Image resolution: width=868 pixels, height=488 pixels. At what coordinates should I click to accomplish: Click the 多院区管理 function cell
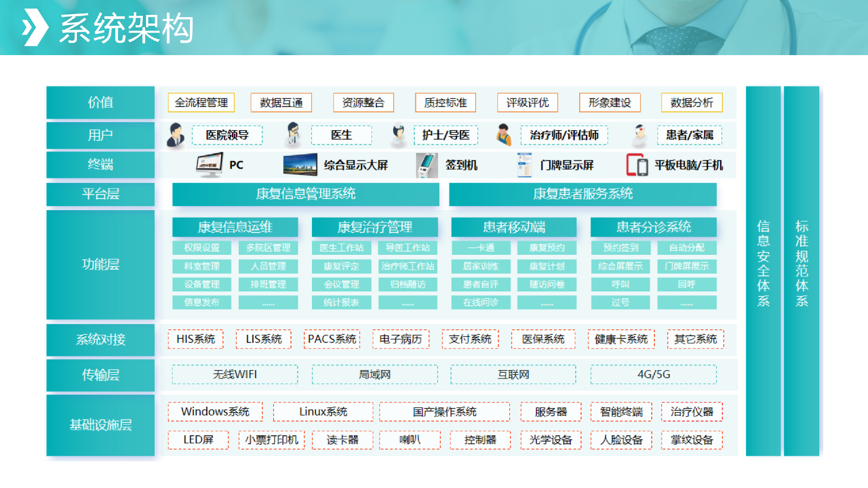pos(268,248)
